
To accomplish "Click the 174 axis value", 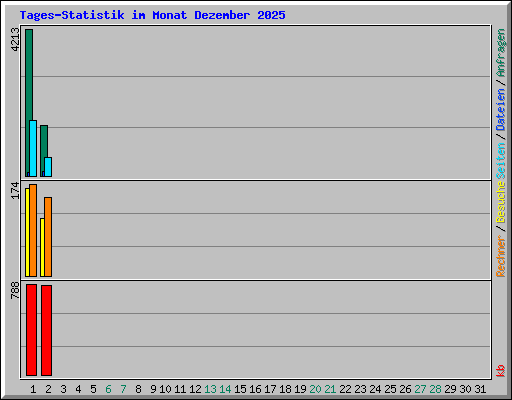I will click(15, 191).
